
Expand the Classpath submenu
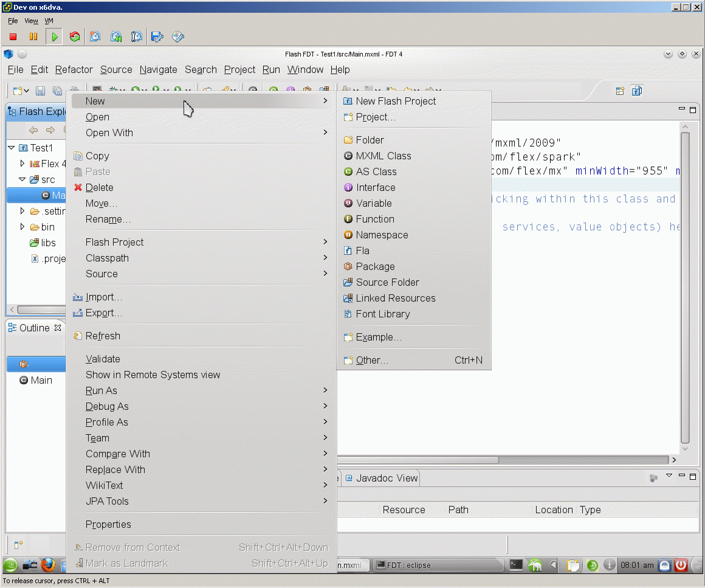click(x=201, y=258)
